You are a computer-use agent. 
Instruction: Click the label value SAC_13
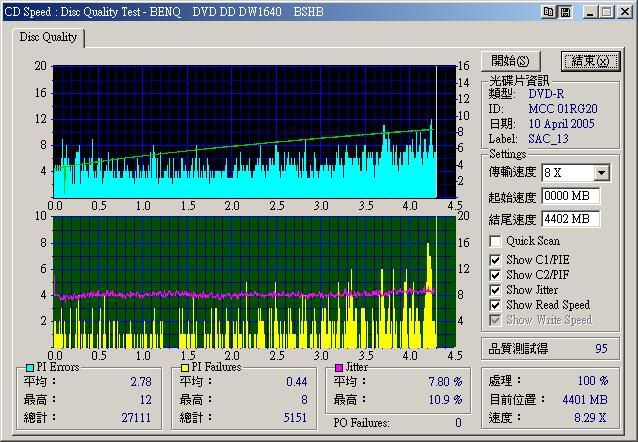click(548, 139)
